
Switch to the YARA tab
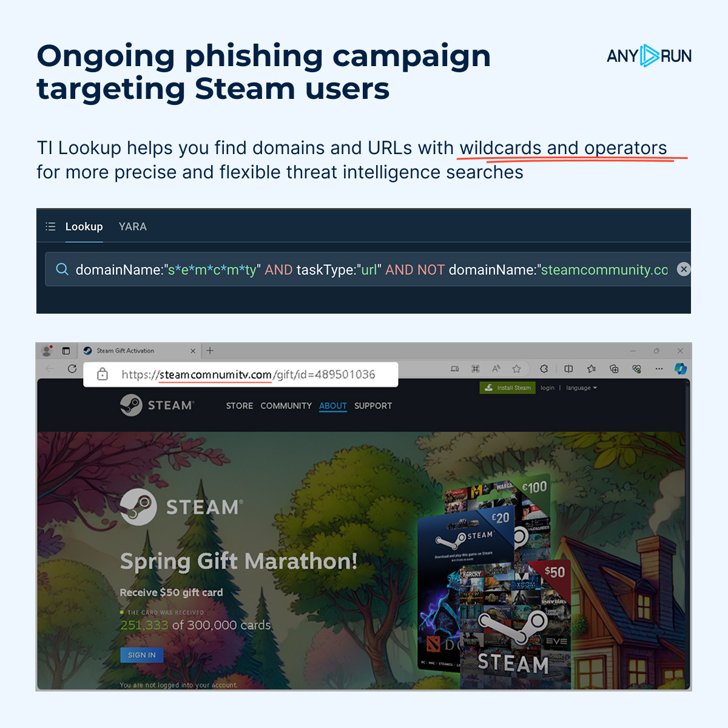point(133,226)
